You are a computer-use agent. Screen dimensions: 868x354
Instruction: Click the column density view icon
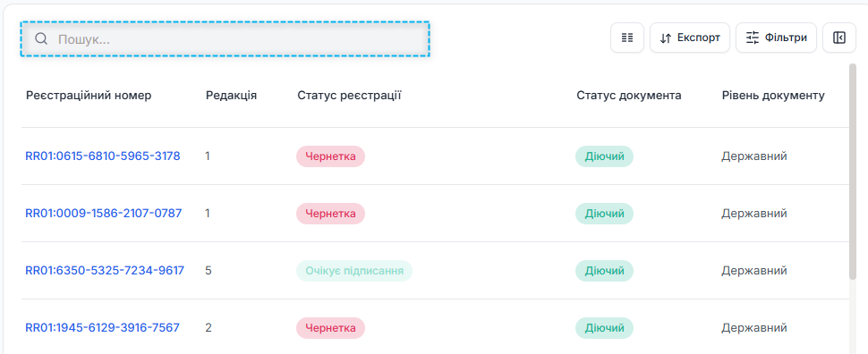[x=627, y=38]
